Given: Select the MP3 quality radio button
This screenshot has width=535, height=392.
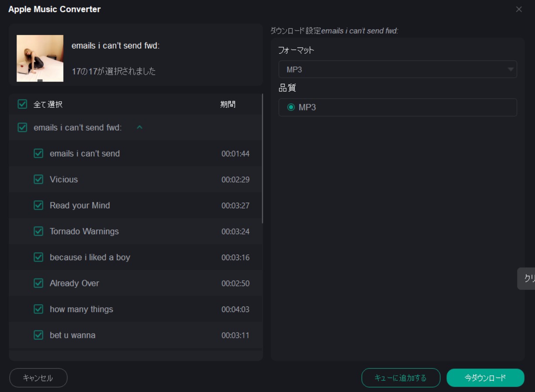Looking at the screenshot, I should click(291, 107).
